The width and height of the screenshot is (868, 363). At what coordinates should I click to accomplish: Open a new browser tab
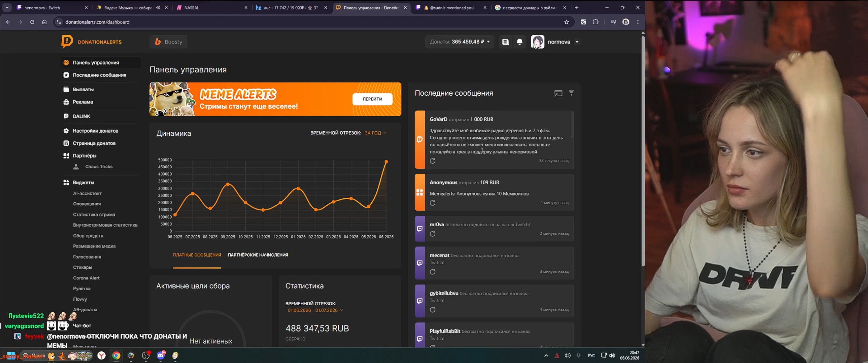[577, 7]
